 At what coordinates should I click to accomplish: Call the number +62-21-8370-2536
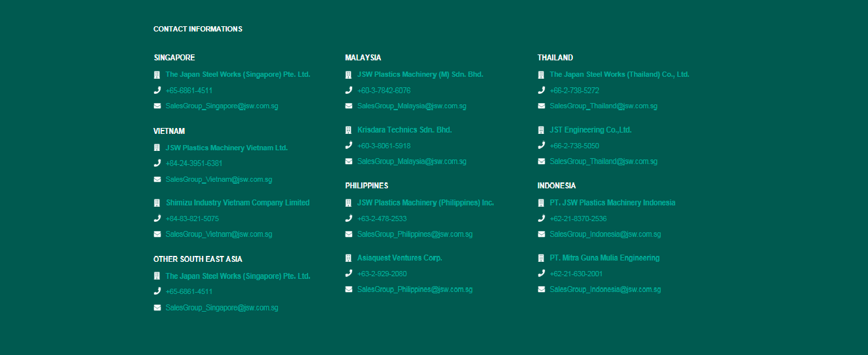point(578,219)
